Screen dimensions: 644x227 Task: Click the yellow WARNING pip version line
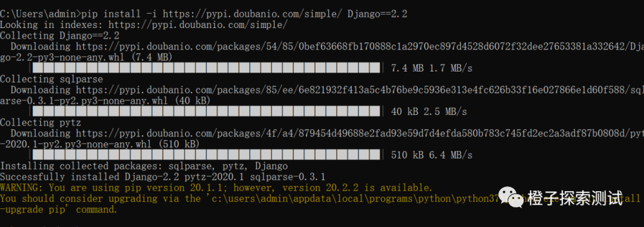(216, 188)
